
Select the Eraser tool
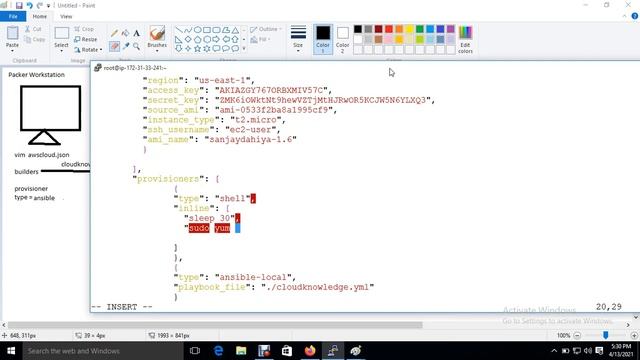click(114, 47)
